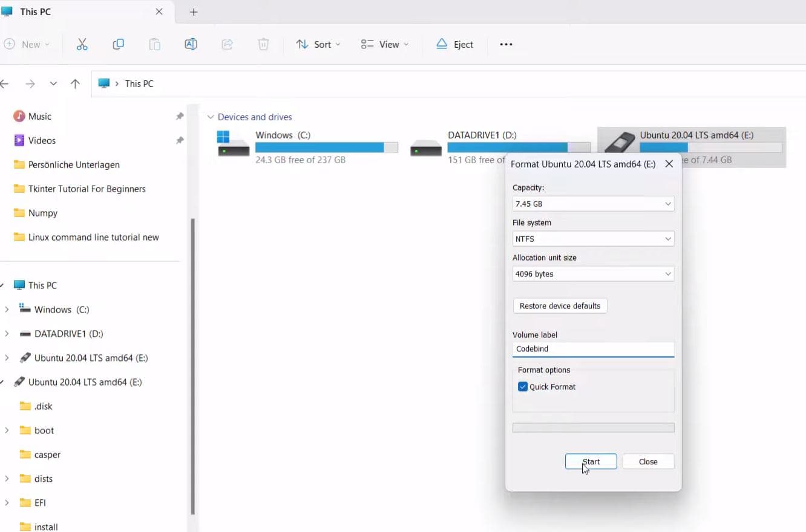This screenshot has width=806, height=532.
Task: Open the Allocation unit size dropdown
Action: tap(592, 274)
